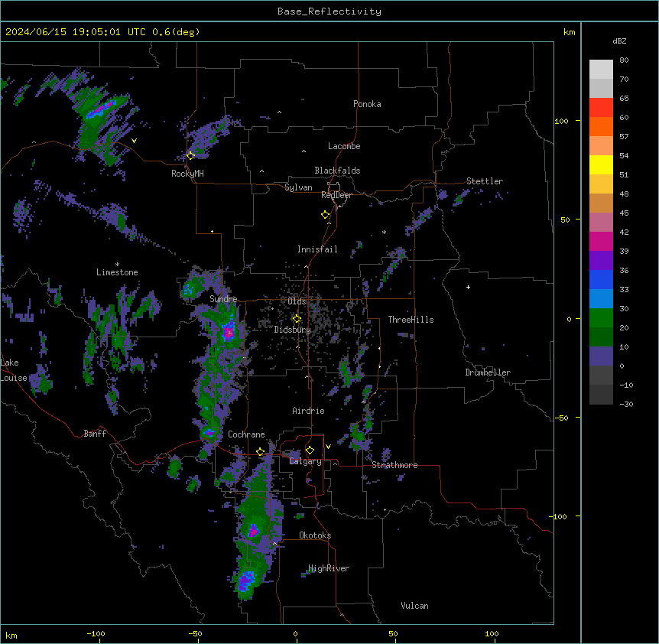This screenshot has height=644, width=659.
Task: Click the Base_Reflectivity title text
Action: [329, 11]
